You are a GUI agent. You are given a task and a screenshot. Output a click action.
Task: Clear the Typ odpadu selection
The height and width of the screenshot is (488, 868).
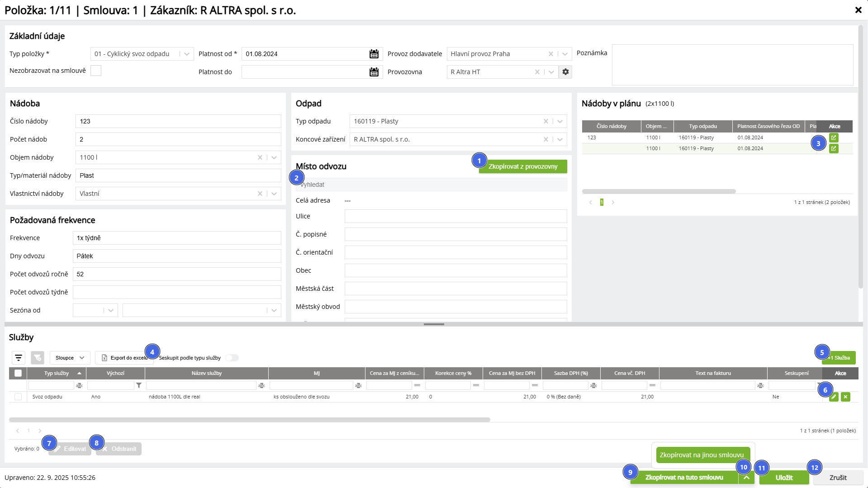pyautogui.click(x=545, y=121)
